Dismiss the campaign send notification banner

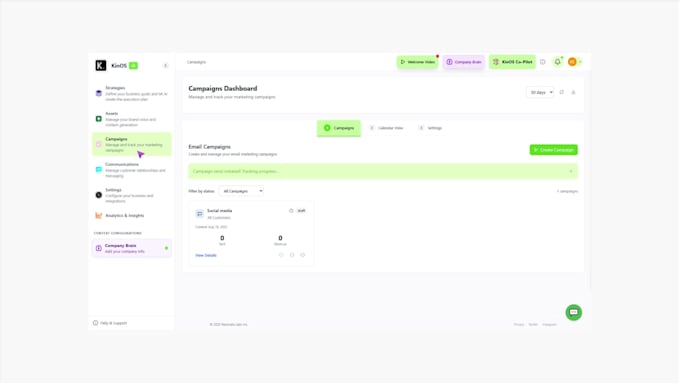571,171
